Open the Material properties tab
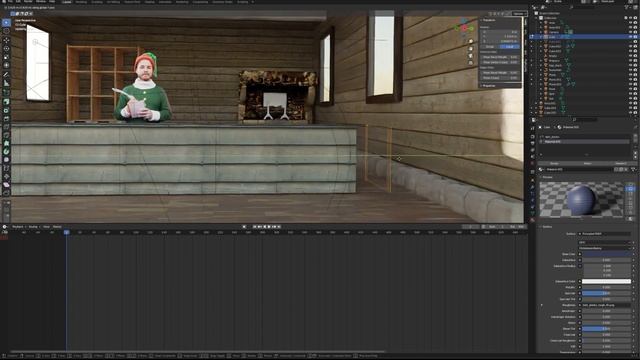Image resolution: width=640 pixels, height=360 pixels. tap(533, 220)
